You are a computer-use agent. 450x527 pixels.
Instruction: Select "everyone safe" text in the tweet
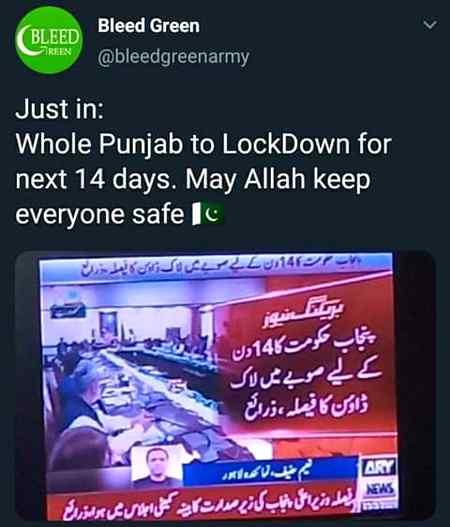[99, 214]
